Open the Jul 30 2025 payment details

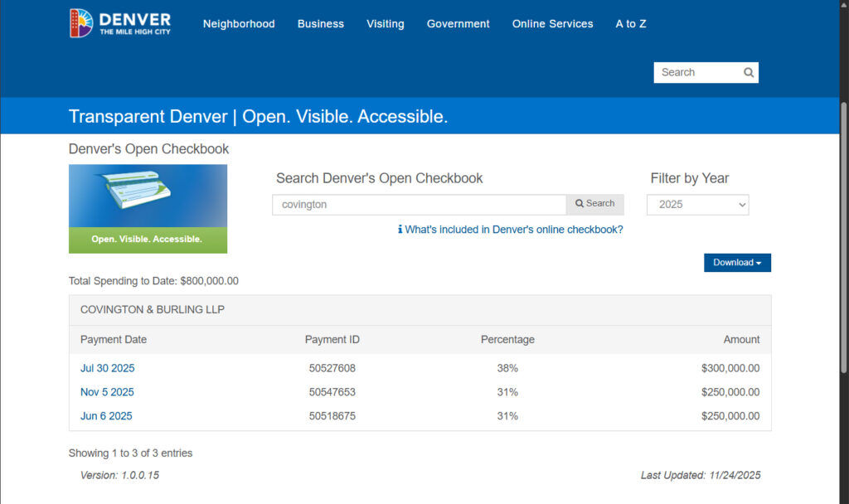107,368
